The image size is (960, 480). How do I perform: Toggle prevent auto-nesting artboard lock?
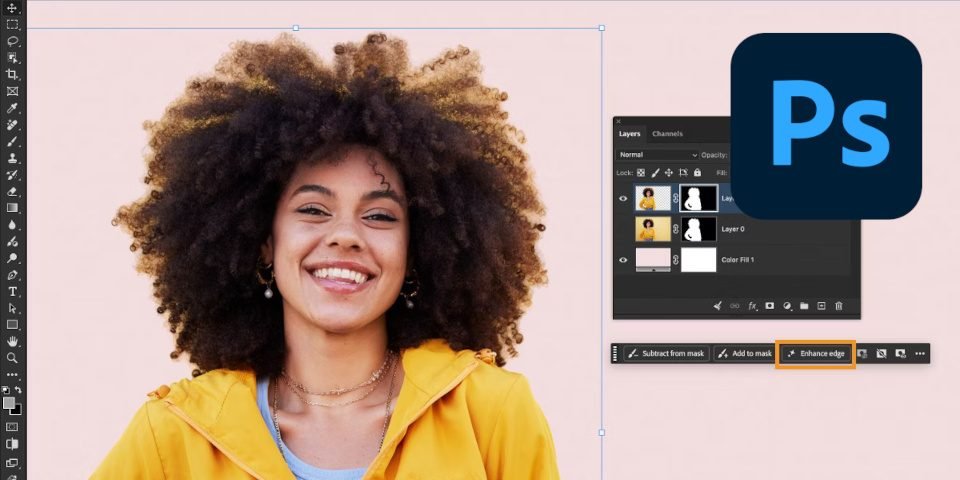[x=683, y=173]
